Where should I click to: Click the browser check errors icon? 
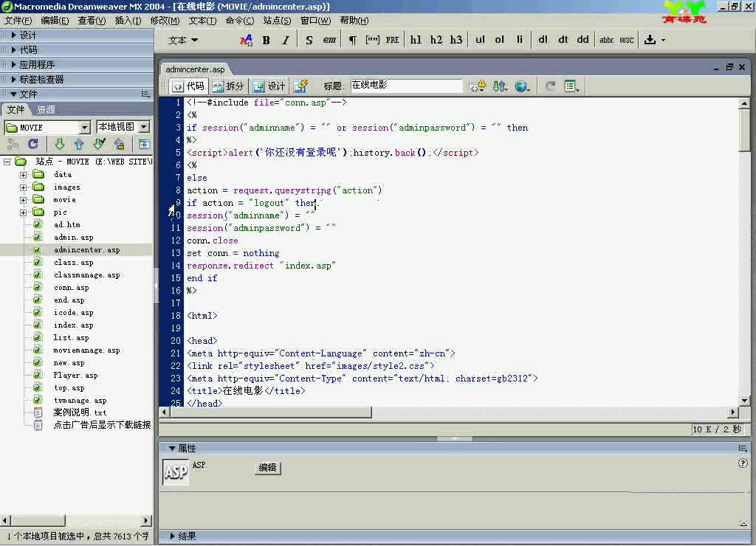coord(477,86)
